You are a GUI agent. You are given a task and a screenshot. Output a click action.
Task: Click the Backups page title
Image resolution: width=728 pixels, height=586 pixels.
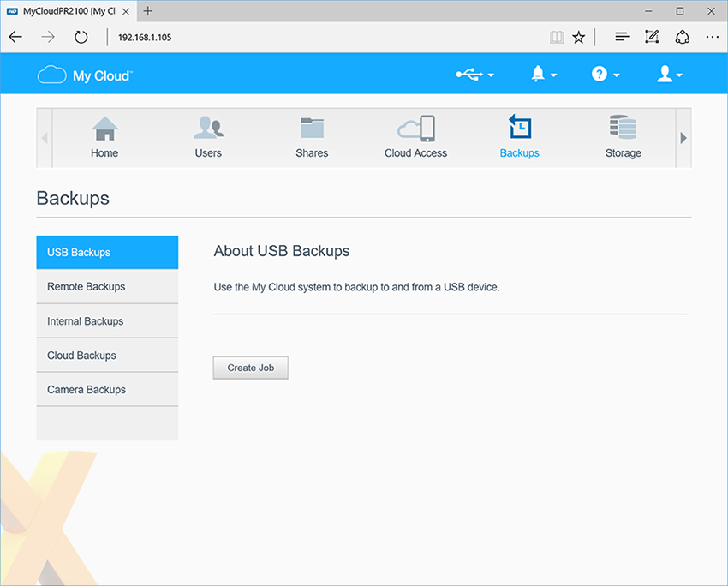73,198
